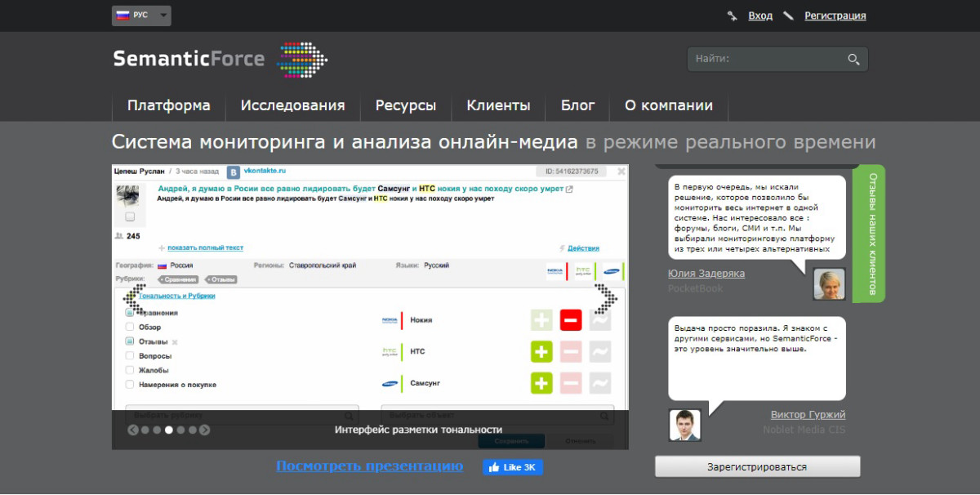
Task: Open the Посмотреть презентацию link
Action: pos(369,466)
